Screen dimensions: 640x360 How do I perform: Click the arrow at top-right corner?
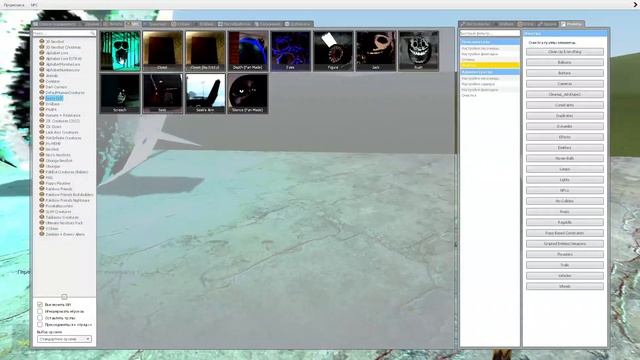click(636, 4)
